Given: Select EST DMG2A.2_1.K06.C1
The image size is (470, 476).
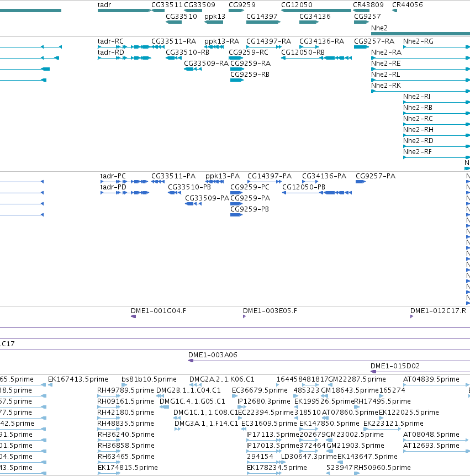Looking at the screenshot, I should 221,379.
